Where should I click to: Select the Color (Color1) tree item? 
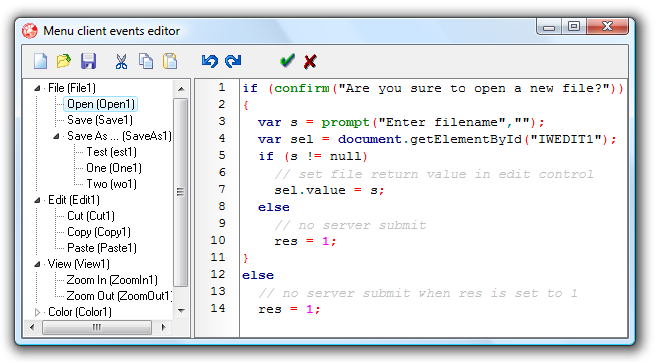(x=80, y=312)
